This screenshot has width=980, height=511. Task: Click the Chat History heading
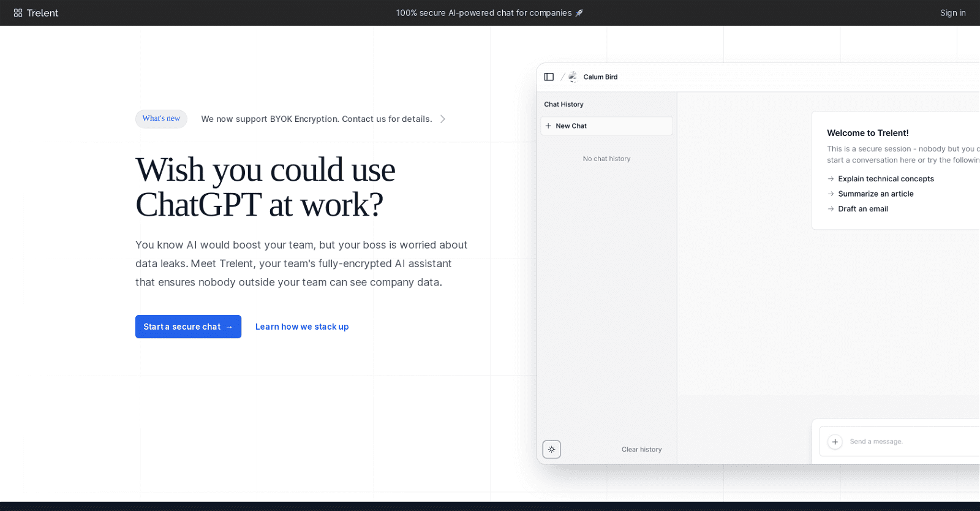(563, 105)
